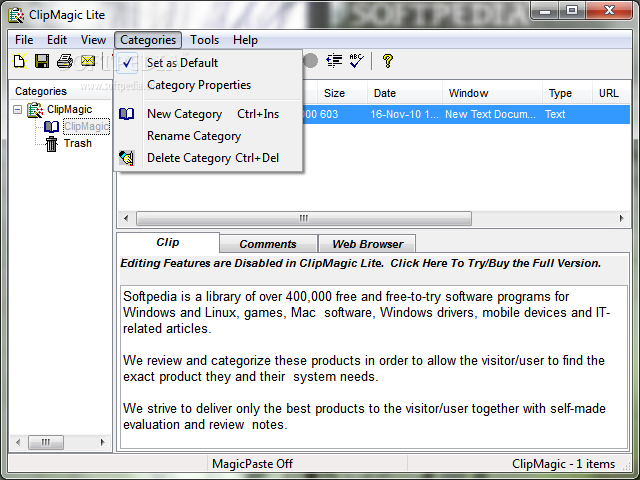Open the Edit menu

pyautogui.click(x=57, y=40)
